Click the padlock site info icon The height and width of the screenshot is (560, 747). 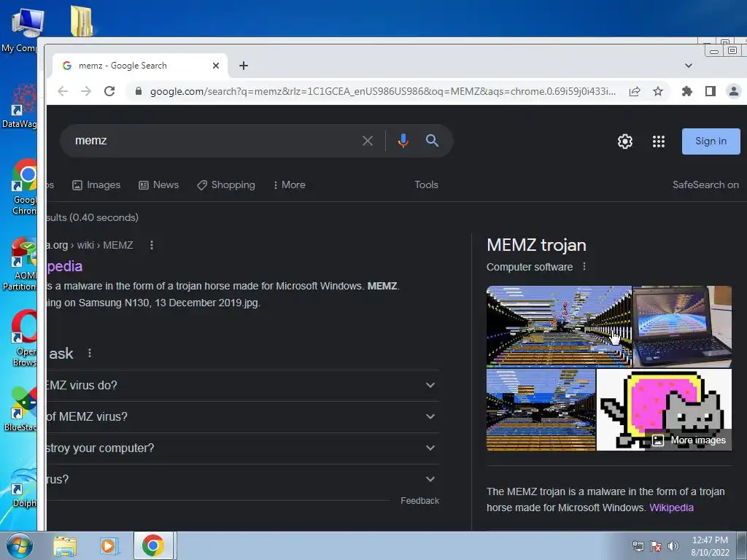[x=138, y=91]
